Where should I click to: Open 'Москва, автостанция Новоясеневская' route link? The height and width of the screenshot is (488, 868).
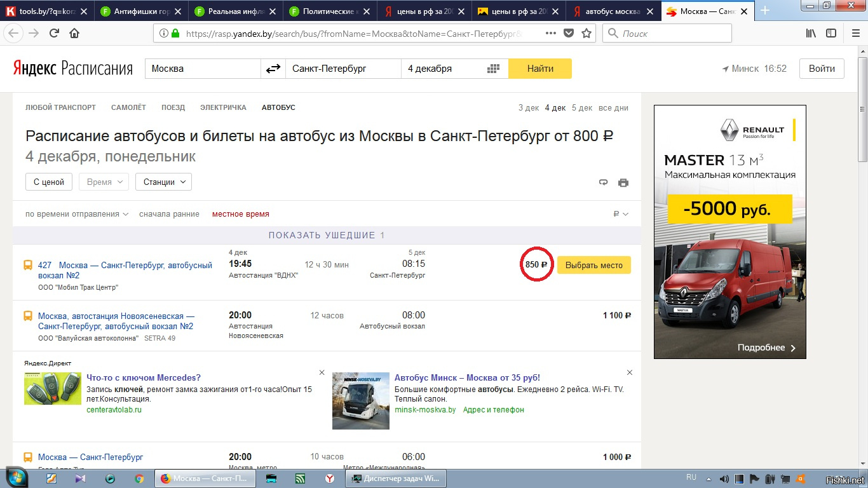click(116, 321)
